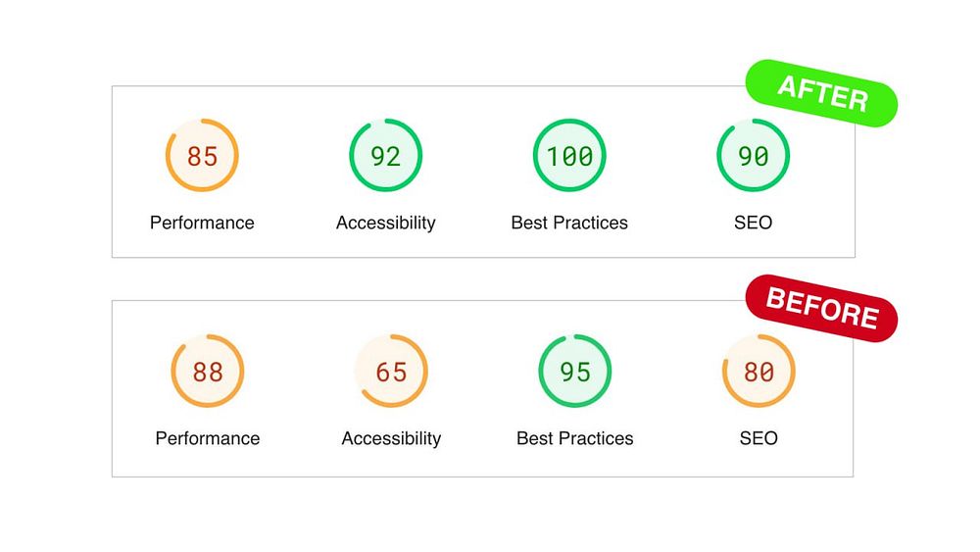Select the green AFTER badge
This screenshot has height=552, width=980.
pyautogui.click(x=822, y=93)
